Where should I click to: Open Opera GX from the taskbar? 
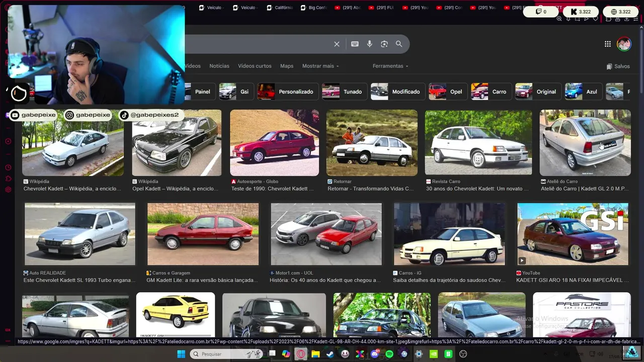(x=301, y=354)
